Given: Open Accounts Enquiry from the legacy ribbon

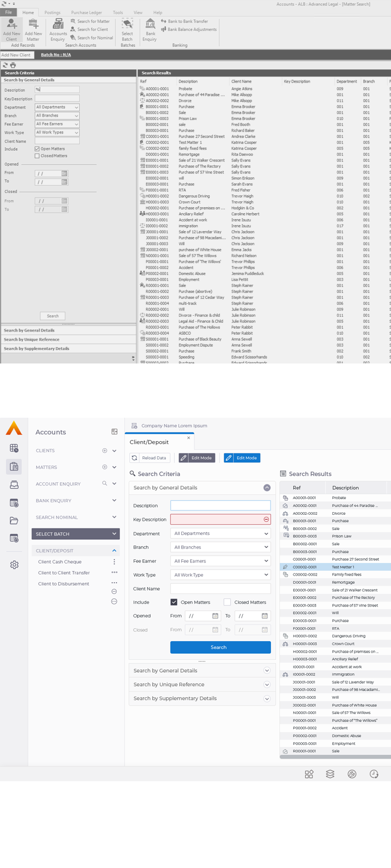Looking at the screenshot, I should click(58, 30).
